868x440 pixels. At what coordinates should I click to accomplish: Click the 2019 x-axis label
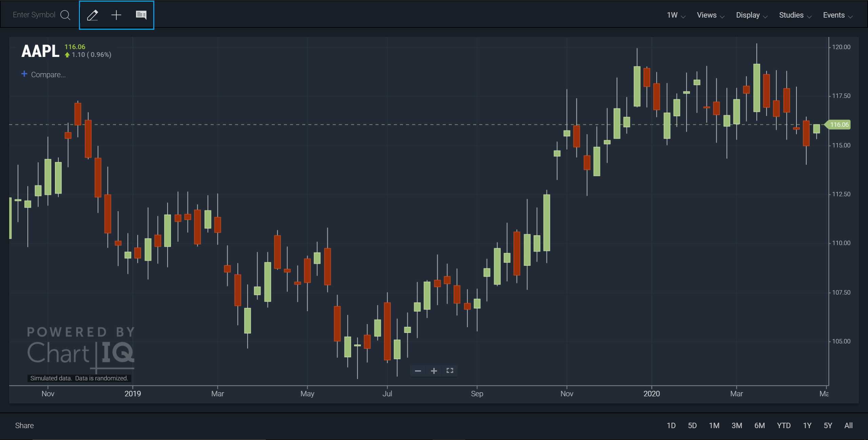point(133,394)
